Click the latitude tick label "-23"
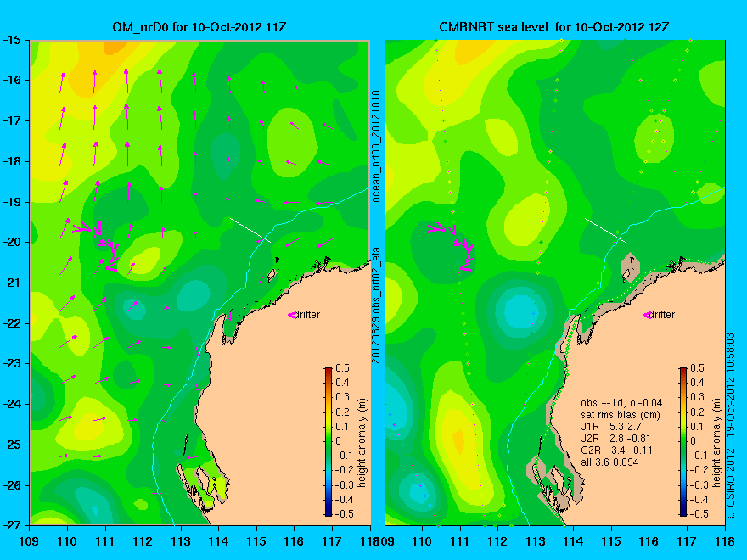The width and height of the screenshot is (747, 560). [x=12, y=364]
